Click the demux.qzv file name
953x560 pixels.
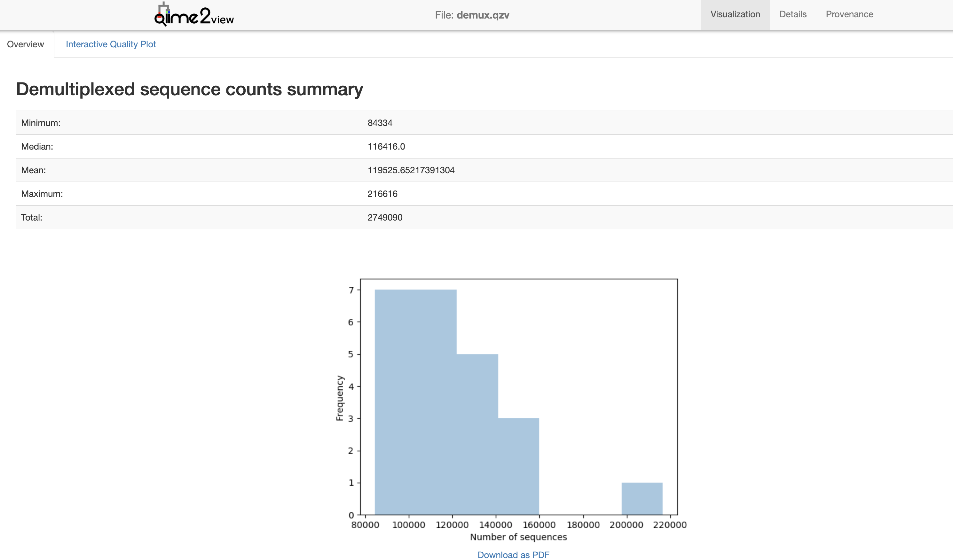(x=483, y=15)
